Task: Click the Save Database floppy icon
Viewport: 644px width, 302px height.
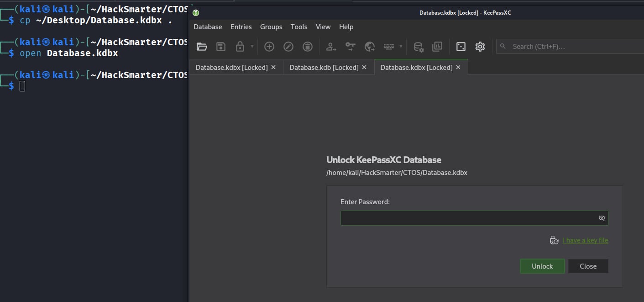Action: point(221,47)
